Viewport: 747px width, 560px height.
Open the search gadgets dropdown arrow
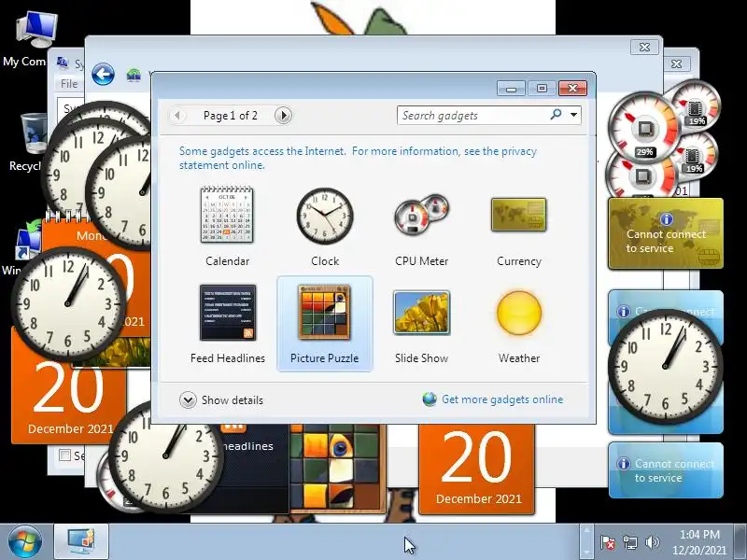573,115
